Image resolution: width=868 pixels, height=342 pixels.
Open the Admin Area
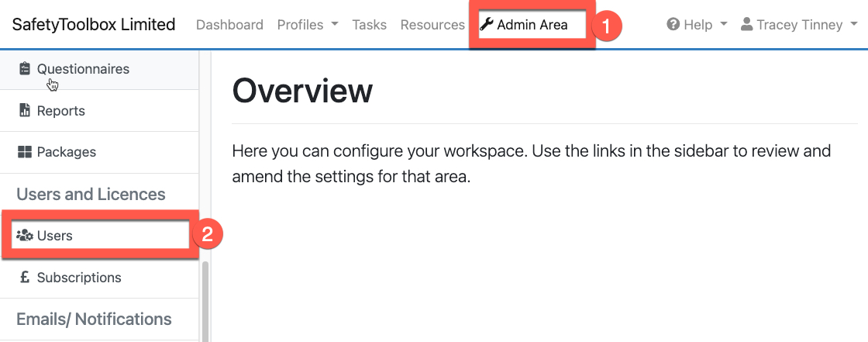pos(524,25)
